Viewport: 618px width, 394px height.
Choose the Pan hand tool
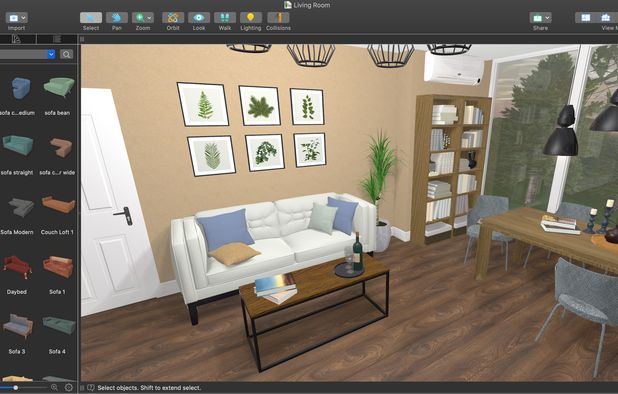point(117,18)
